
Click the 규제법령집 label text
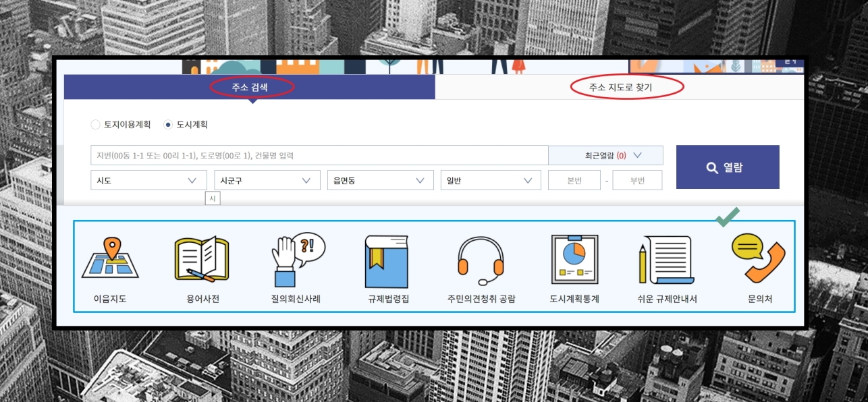(x=388, y=299)
